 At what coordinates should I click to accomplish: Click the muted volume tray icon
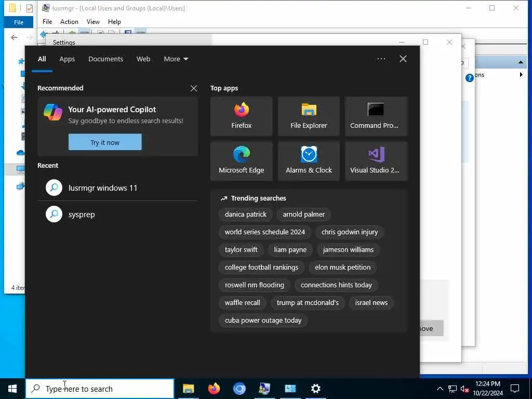coord(464,389)
